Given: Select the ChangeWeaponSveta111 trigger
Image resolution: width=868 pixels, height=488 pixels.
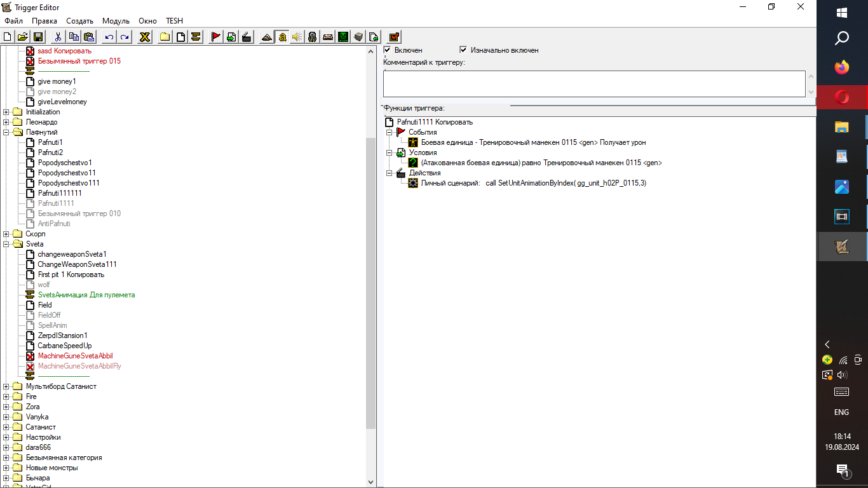Looking at the screenshot, I should point(77,264).
